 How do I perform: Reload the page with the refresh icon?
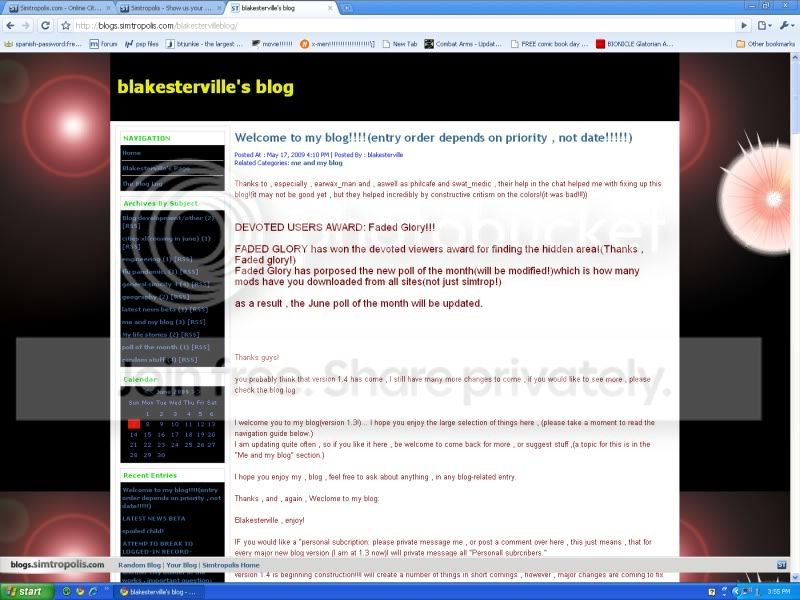click(45, 26)
